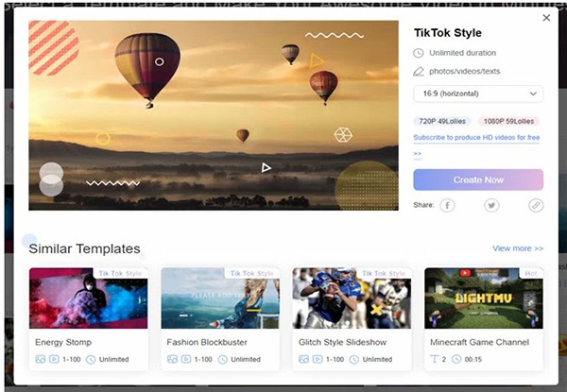The image size is (567, 392).
Task: Click the TikTok Style heading
Action: coord(448,33)
